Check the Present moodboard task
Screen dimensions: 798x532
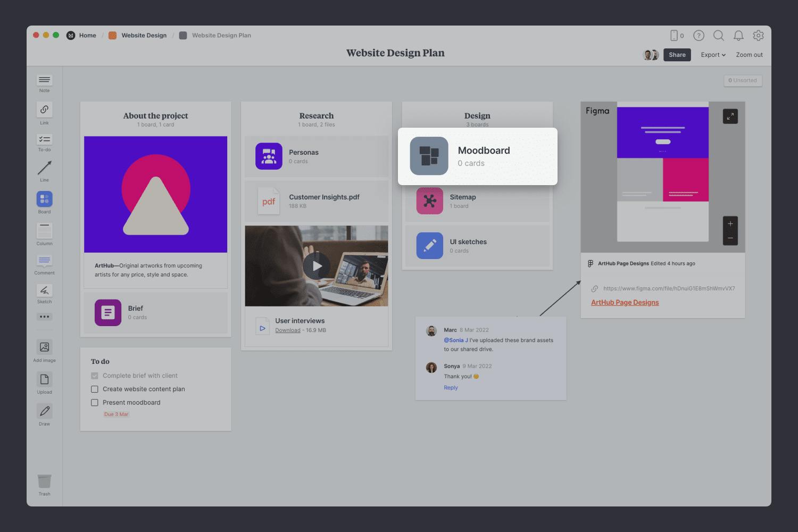[95, 403]
